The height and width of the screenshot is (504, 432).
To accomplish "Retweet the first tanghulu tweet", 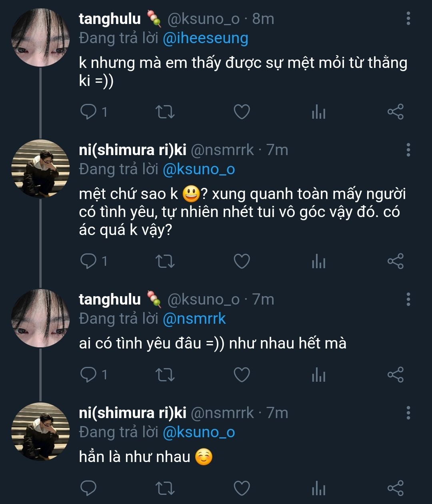I will pyautogui.click(x=165, y=112).
